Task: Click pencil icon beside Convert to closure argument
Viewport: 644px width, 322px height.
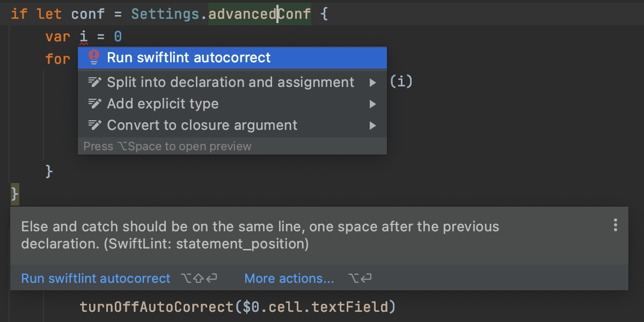Action: pyautogui.click(x=94, y=125)
